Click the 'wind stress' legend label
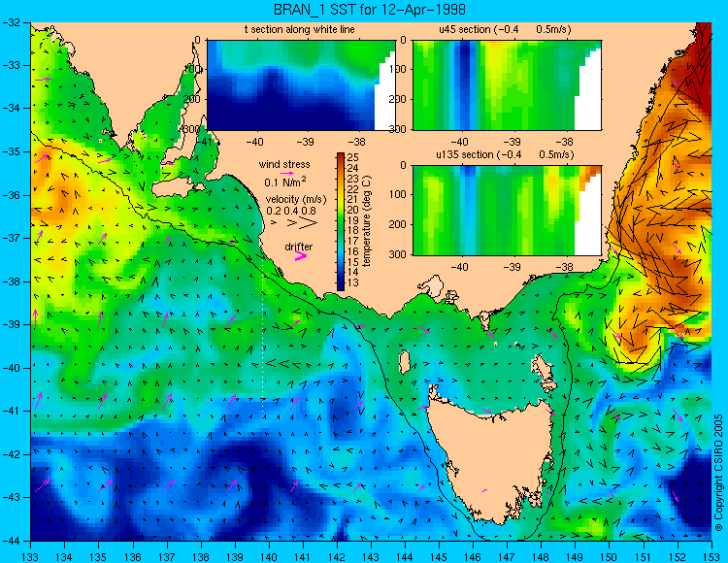Image resolution: width=728 pixels, height=563 pixels. point(284,164)
